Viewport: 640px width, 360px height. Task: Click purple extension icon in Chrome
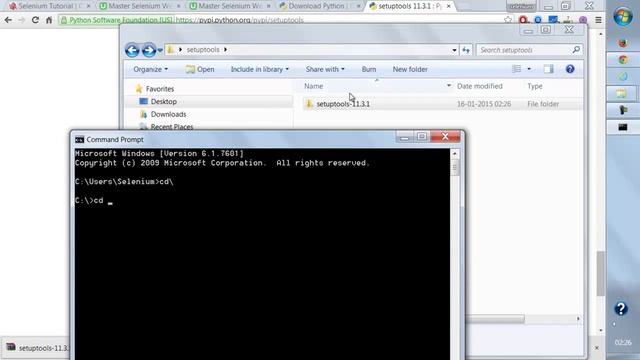[583, 20]
